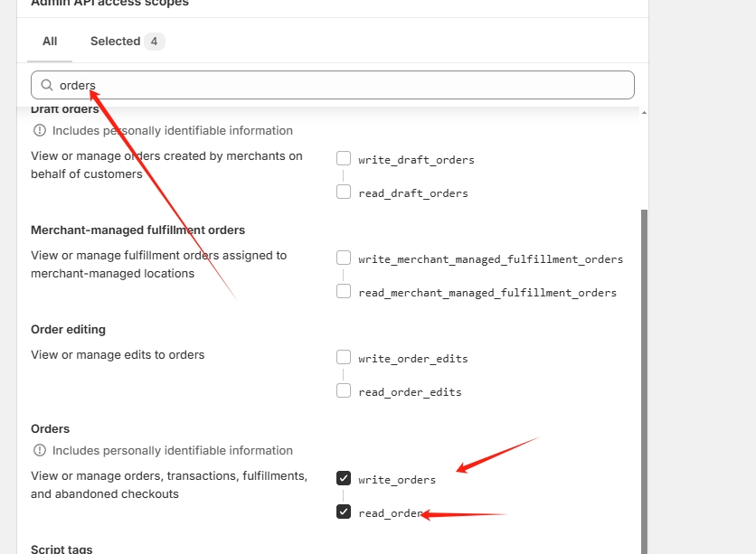Click the selected count badge showing 4
The image size is (756, 554).
tap(155, 42)
